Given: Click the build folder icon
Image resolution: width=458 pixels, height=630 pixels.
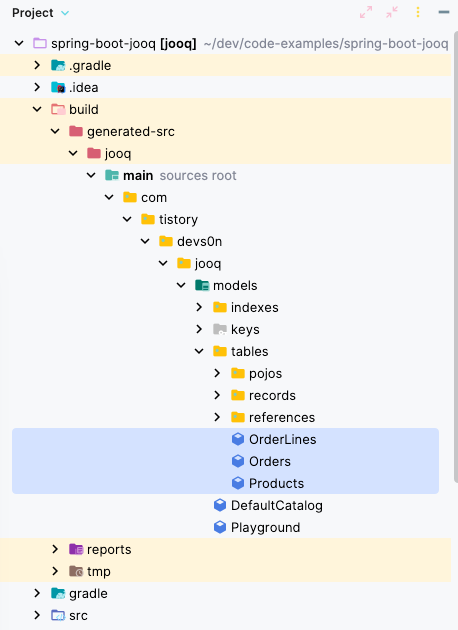Looking at the screenshot, I should 58,109.
